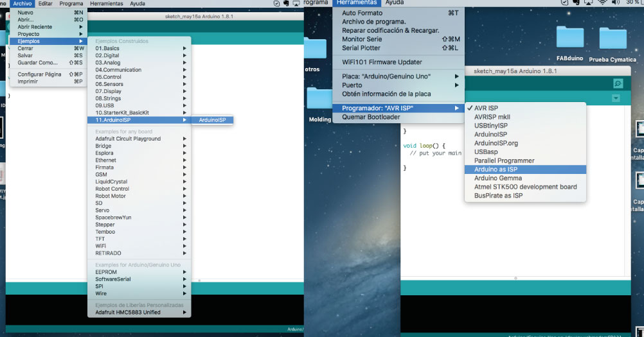Expand the Firmata examples submenu
The height and width of the screenshot is (337, 644).
pyautogui.click(x=139, y=168)
